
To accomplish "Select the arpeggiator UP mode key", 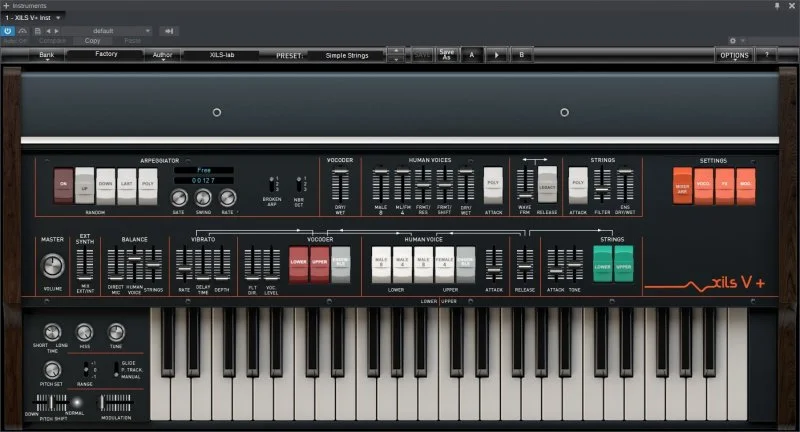I will (85, 186).
